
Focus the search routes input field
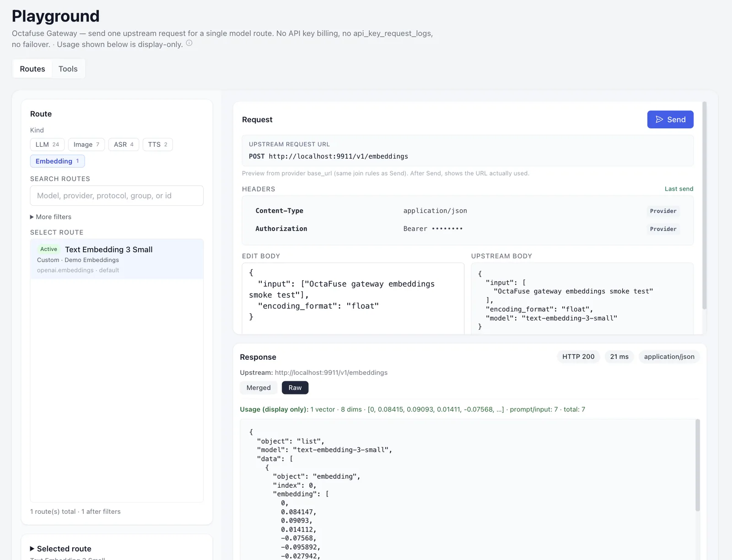tap(117, 196)
